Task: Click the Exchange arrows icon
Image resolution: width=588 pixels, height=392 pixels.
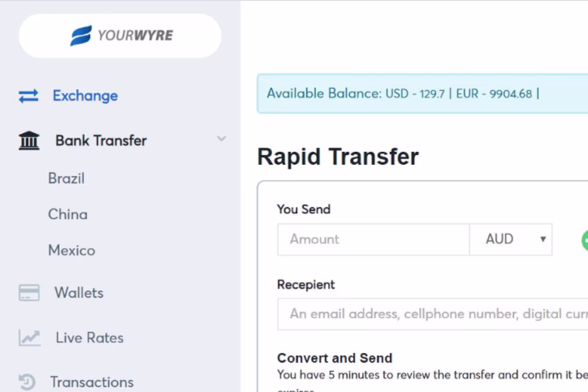Action: pos(29,96)
